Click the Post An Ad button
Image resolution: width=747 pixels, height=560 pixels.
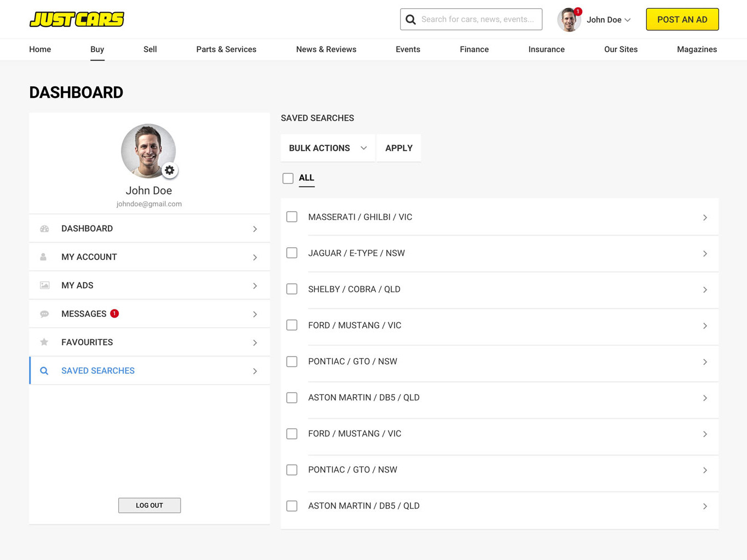pos(682,20)
